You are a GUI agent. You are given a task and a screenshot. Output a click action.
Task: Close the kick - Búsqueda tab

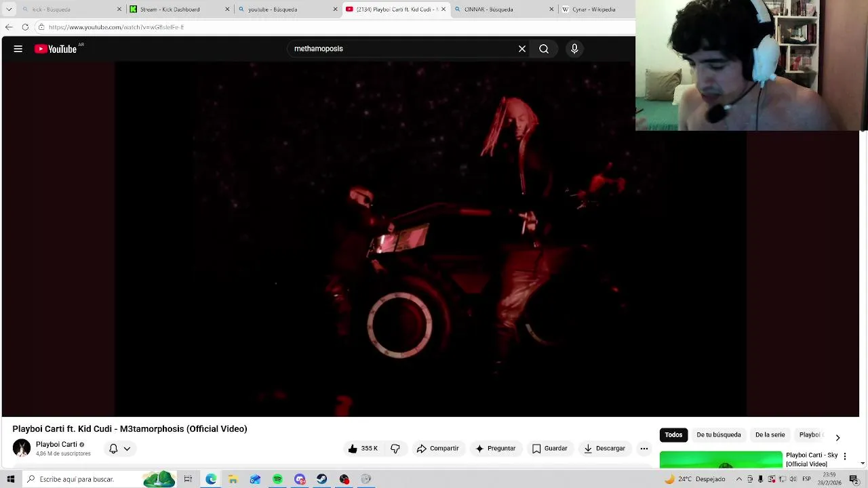point(119,9)
